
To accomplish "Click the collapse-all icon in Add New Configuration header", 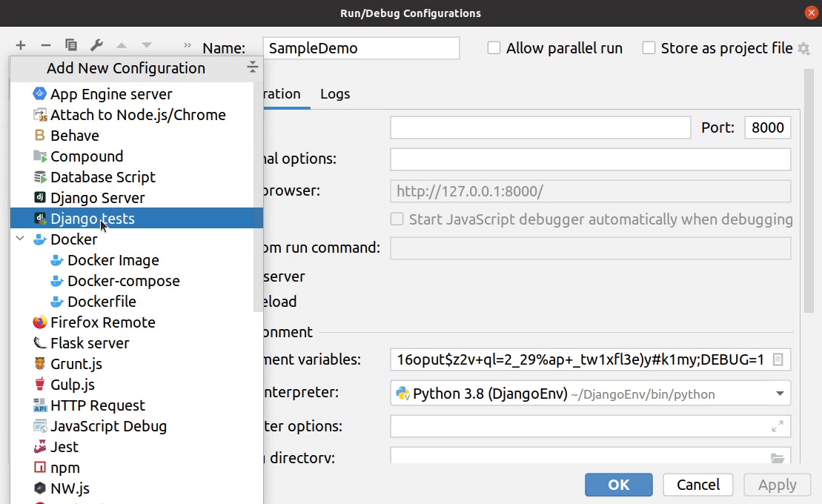I will pos(253,68).
